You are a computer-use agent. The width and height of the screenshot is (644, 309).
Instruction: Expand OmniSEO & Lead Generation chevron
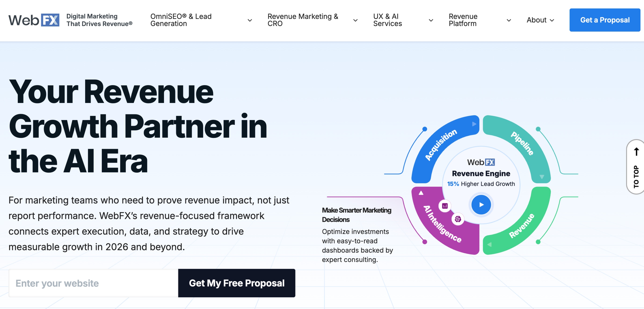pos(250,20)
